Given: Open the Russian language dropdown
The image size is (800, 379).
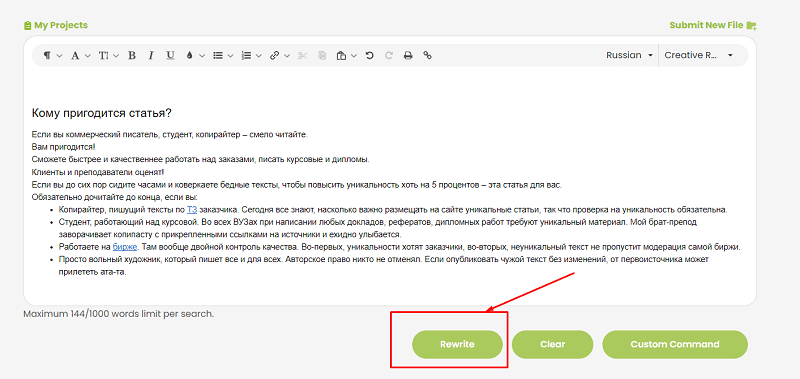Looking at the screenshot, I should 630,55.
